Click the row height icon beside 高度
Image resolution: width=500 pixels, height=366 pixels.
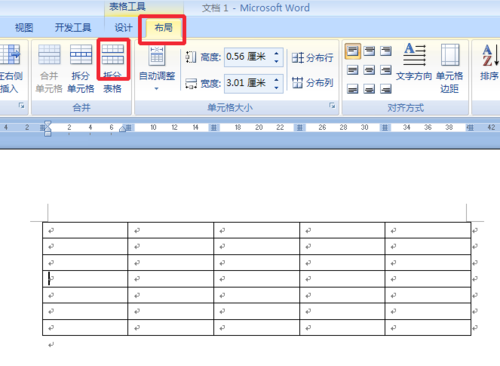pyautogui.click(x=190, y=57)
